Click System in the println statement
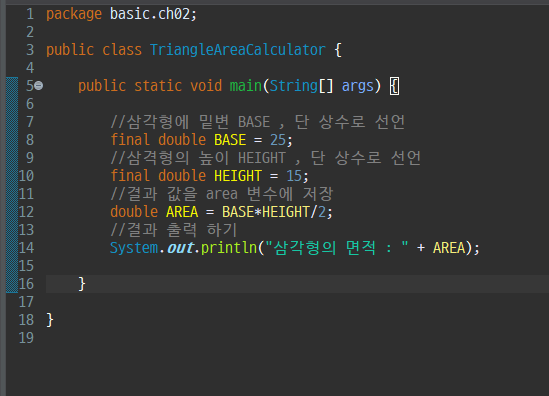The image size is (549, 396). (x=134, y=248)
